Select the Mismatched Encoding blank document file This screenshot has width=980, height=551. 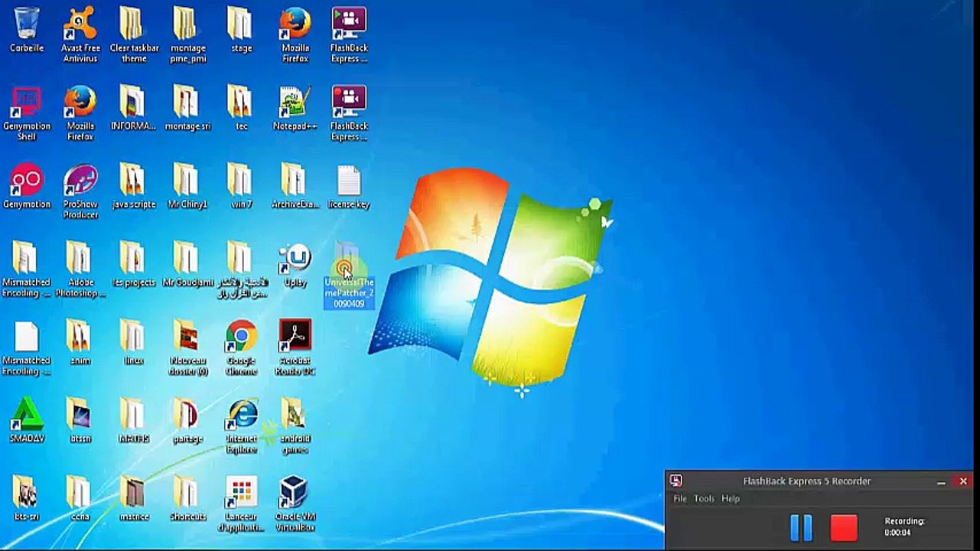[26, 348]
